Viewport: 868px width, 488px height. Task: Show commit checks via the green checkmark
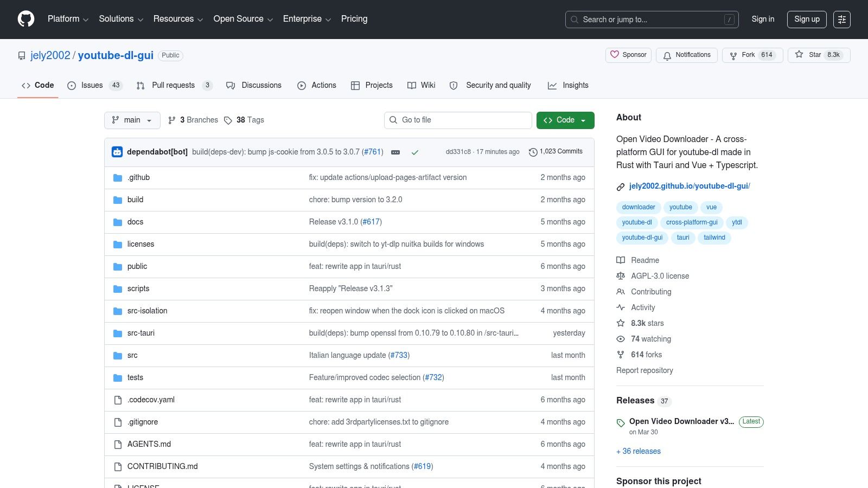pyautogui.click(x=415, y=152)
